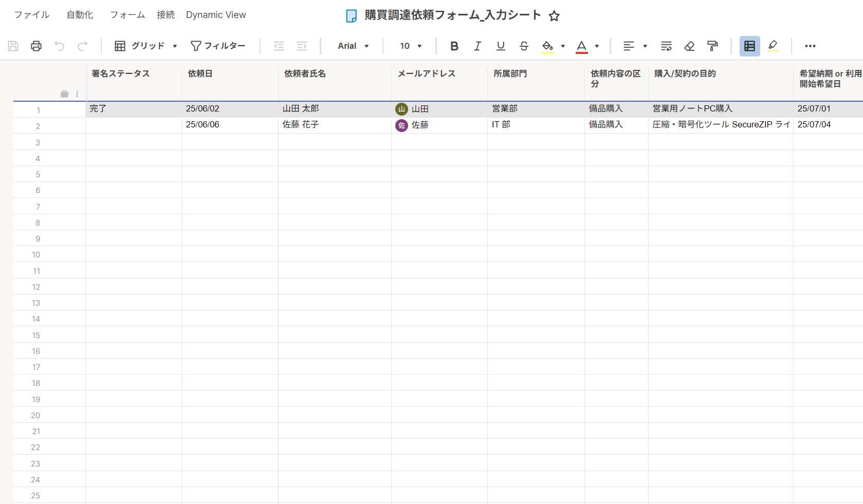Expand the alignment dropdown arrow
Screen dimensions: 863x504
(x=645, y=46)
